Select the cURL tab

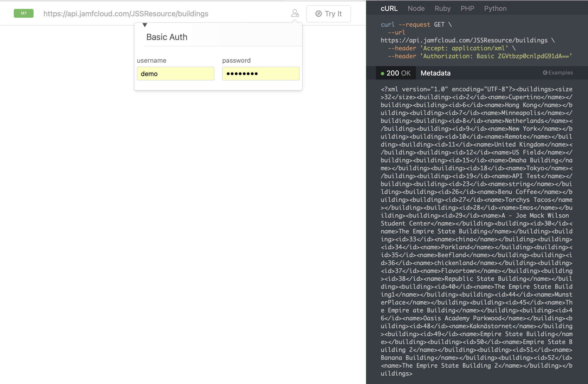389,8
